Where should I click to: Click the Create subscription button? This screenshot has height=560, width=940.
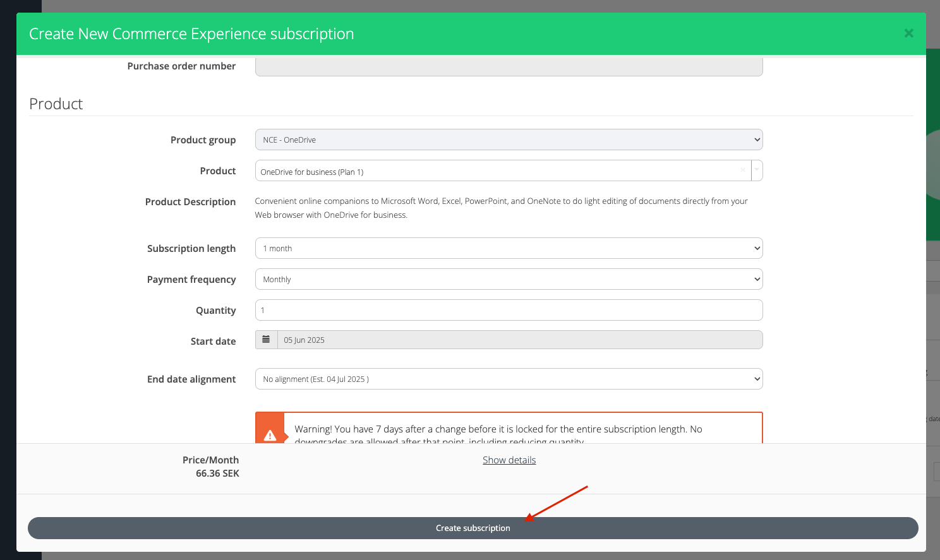pyautogui.click(x=473, y=528)
